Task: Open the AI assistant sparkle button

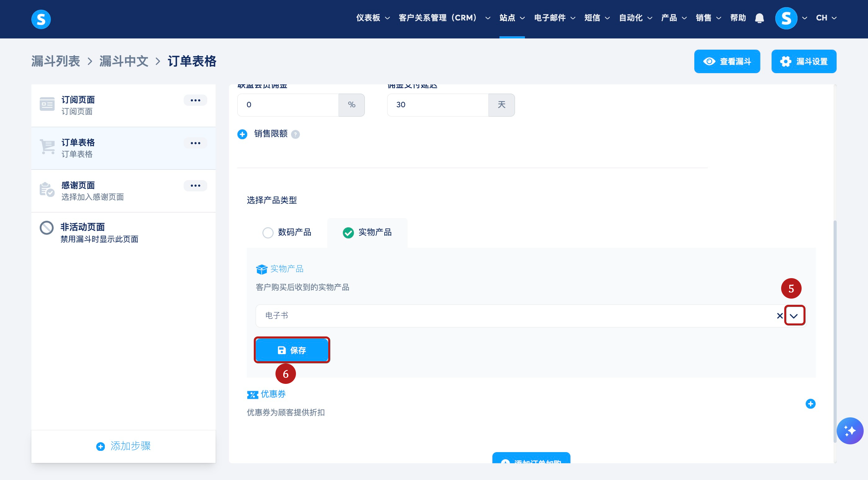Action: (x=849, y=430)
